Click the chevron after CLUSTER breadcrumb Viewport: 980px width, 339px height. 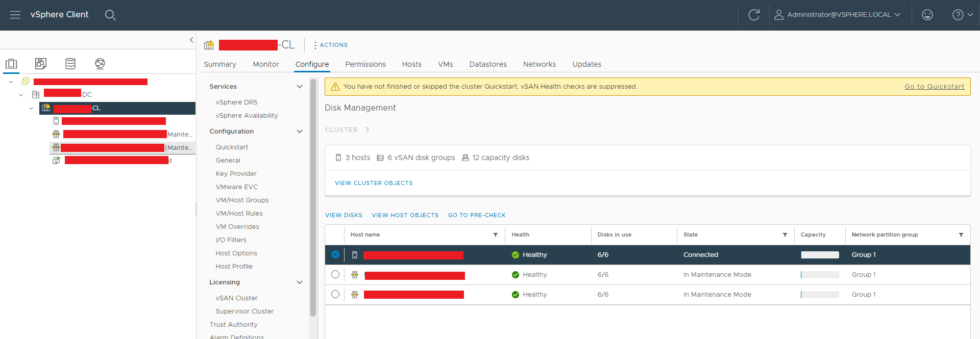(367, 129)
